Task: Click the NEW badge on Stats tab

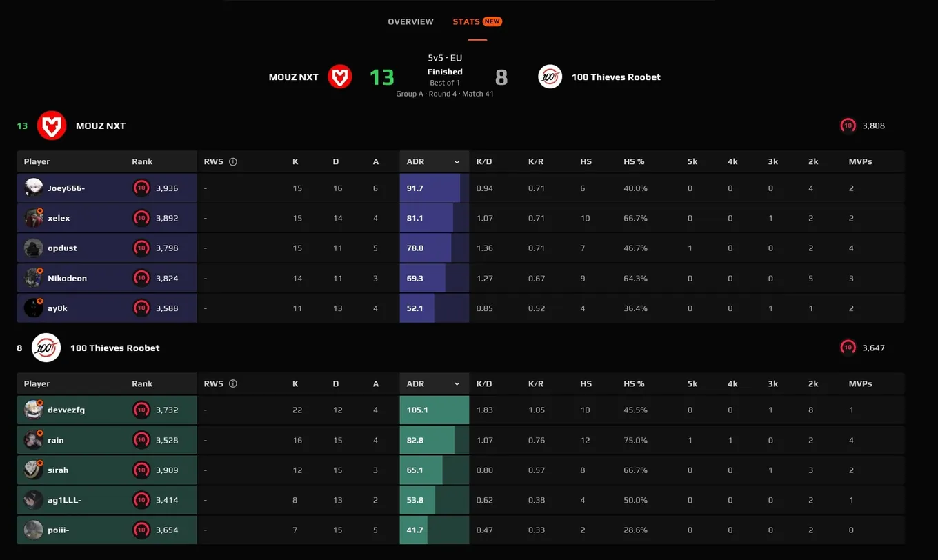Action: (492, 21)
